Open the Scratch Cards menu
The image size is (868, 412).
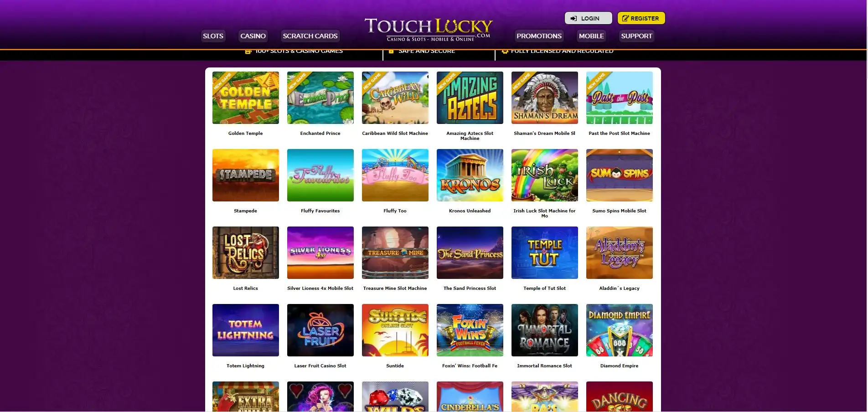coord(310,36)
